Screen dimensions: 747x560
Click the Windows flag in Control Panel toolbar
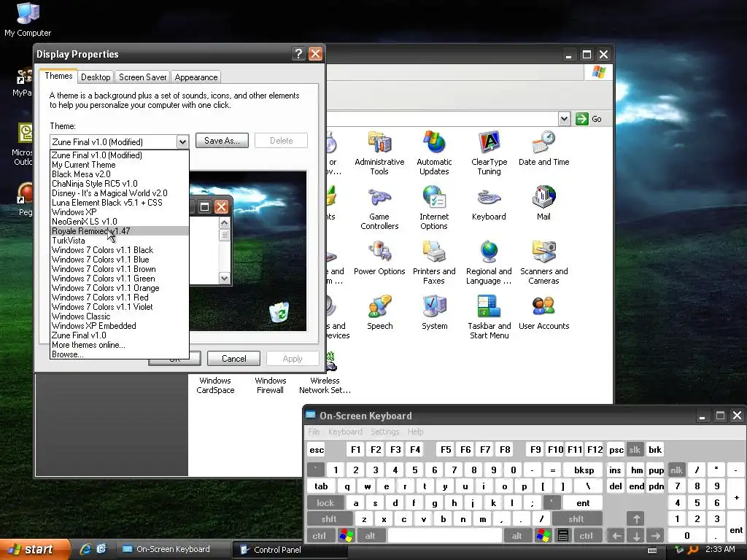pos(598,72)
